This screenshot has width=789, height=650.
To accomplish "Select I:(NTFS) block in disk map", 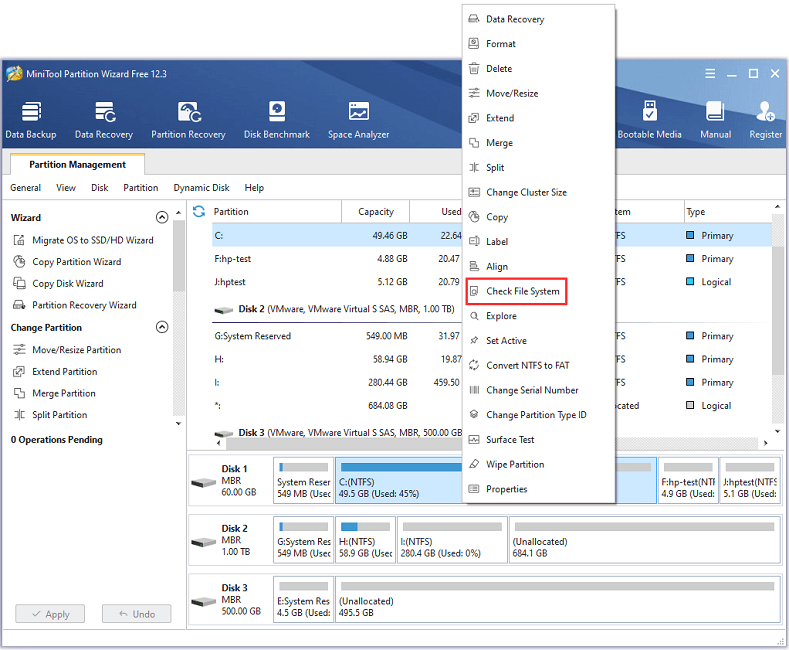I will click(452, 540).
